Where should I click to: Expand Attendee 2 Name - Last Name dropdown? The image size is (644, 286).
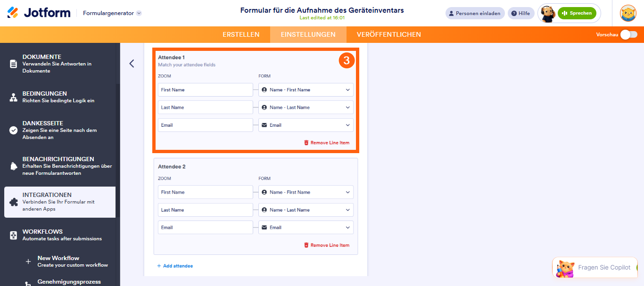pos(306,210)
